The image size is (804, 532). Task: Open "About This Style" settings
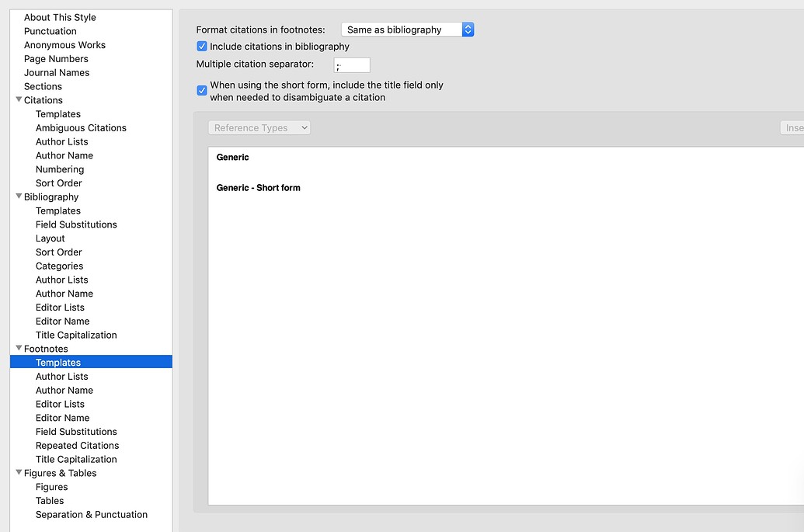pyautogui.click(x=61, y=16)
